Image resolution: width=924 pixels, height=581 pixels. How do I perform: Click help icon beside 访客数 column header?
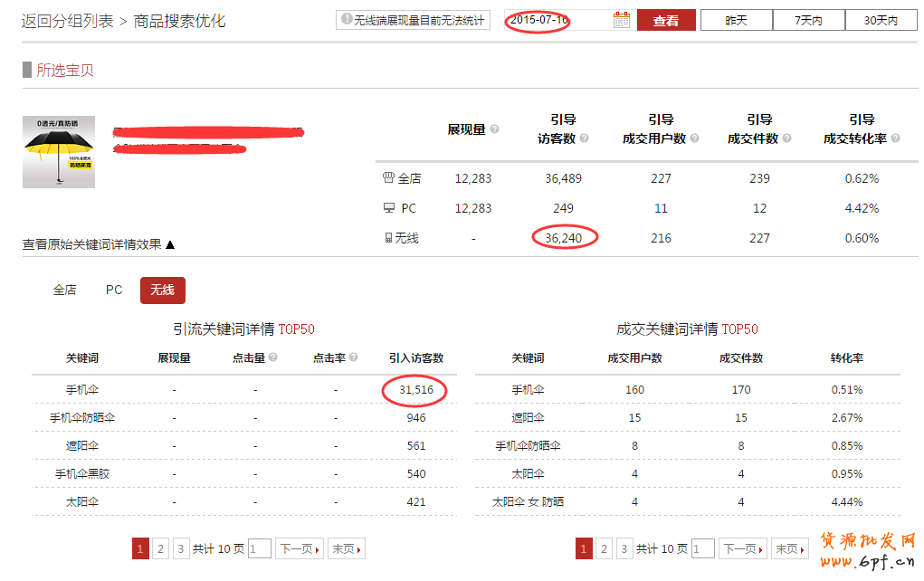coord(584,138)
